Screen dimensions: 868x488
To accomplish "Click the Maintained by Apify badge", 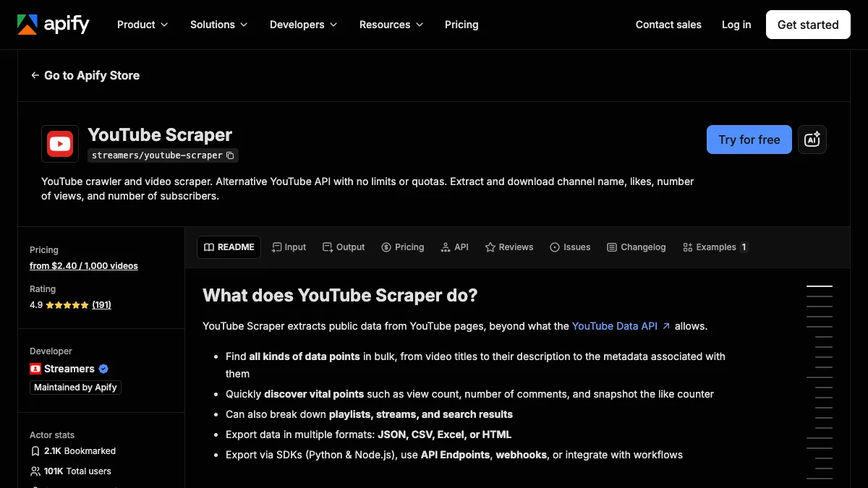I will click(x=75, y=388).
